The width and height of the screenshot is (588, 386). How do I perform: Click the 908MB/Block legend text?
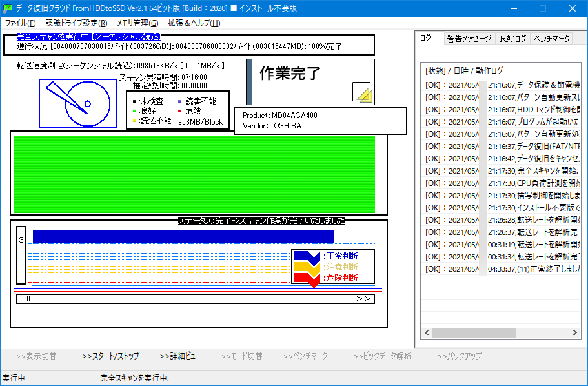pos(200,122)
